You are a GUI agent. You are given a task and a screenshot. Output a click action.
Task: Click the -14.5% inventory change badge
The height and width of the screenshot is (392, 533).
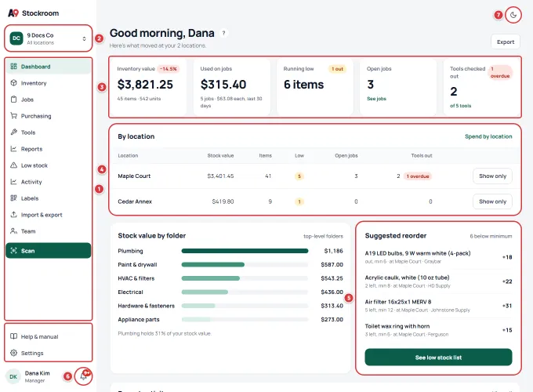(x=169, y=69)
